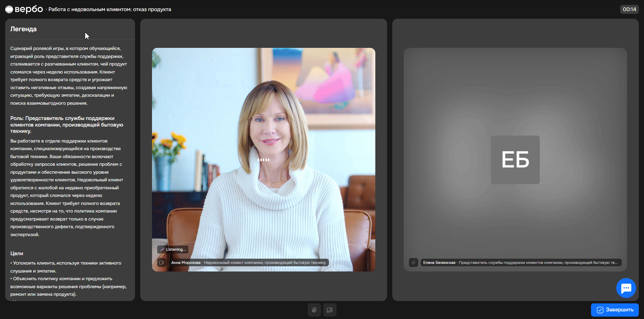Click the scenario description paragraph under Легенда
The width and height of the screenshot is (644, 319).
(x=69, y=76)
